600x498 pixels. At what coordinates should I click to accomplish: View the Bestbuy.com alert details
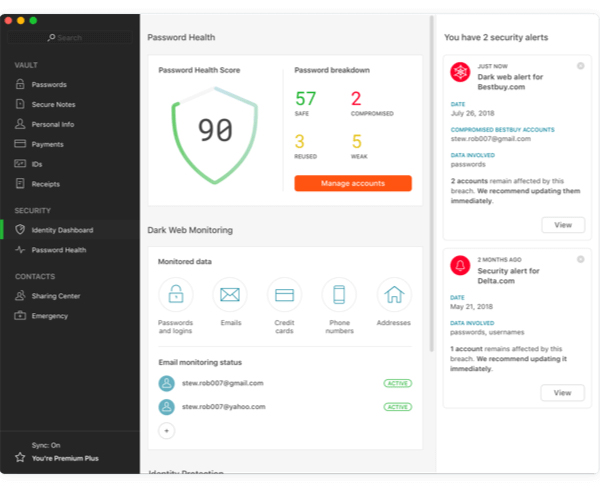coord(563,225)
